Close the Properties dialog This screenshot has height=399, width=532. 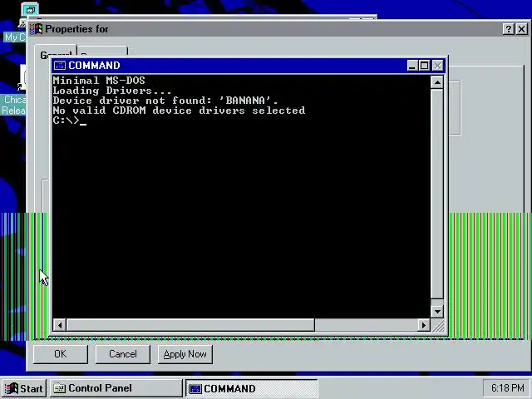(521, 29)
